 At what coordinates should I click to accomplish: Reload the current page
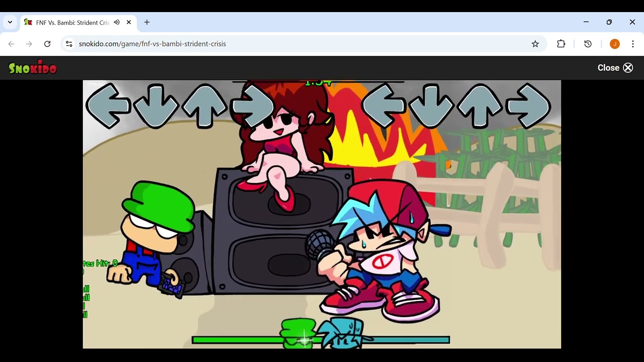click(x=47, y=44)
